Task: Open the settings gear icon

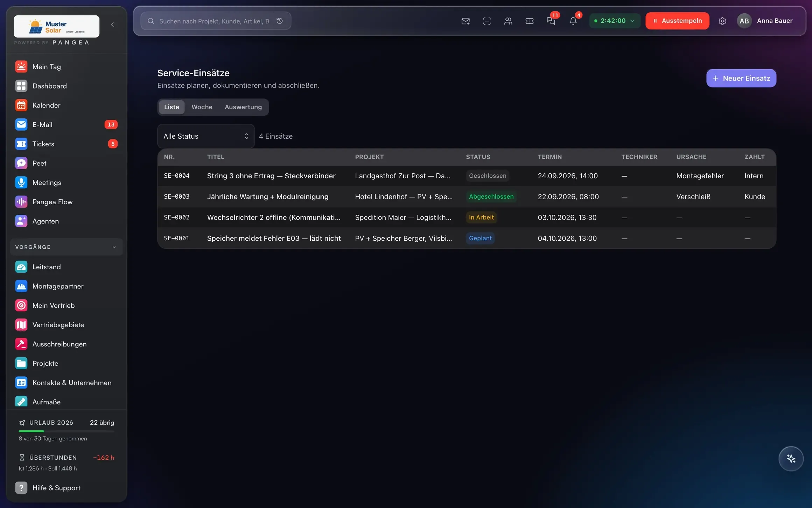Action: pyautogui.click(x=722, y=21)
